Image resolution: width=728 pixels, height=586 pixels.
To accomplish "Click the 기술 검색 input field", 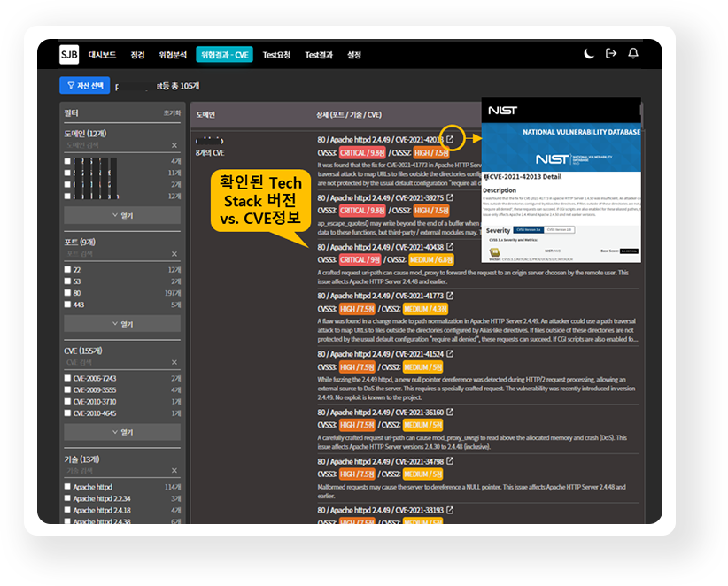I will [x=115, y=471].
